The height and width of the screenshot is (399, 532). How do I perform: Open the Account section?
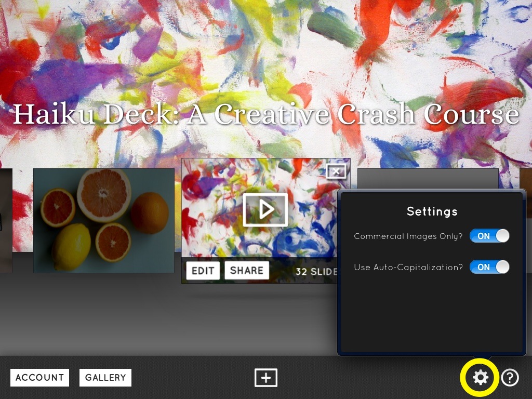39,378
